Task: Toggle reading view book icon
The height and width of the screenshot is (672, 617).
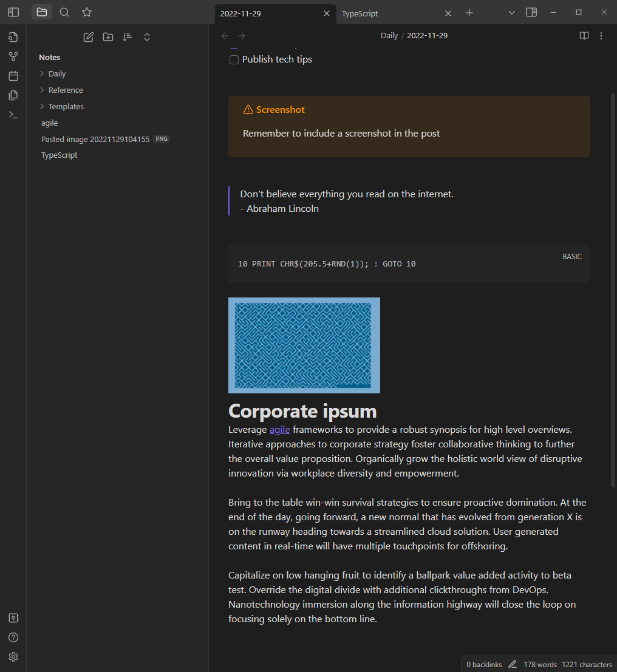Action: point(584,36)
